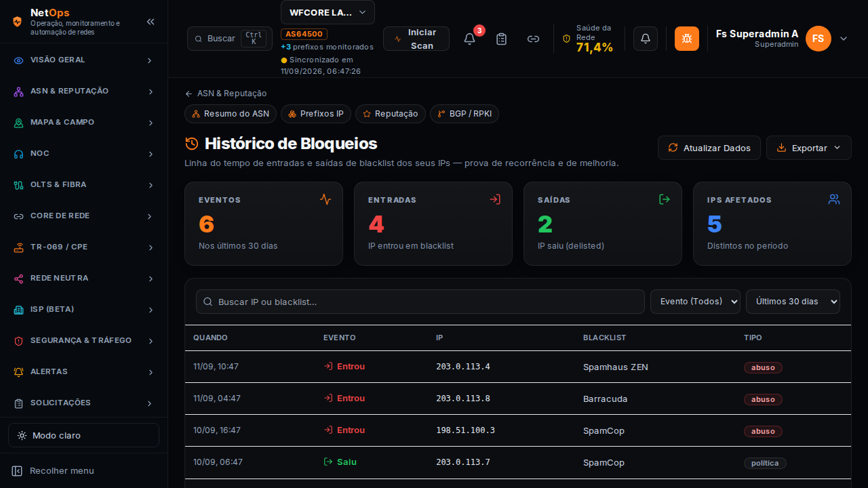The height and width of the screenshot is (488, 868).
Task: Open notifications bell showing 3 alerts
Action: [x=469, y=39]
